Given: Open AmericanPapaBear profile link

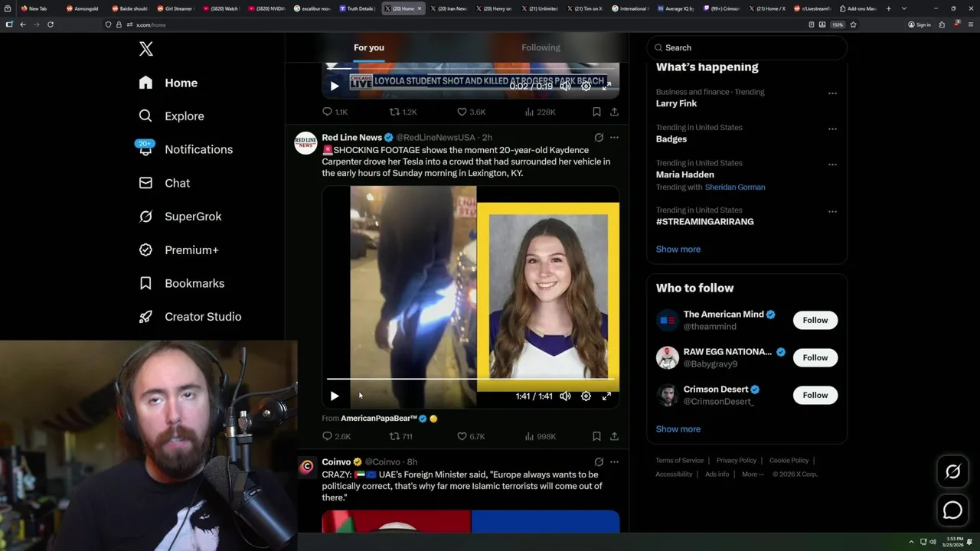Looking at the screenshot, I should 378,419.
